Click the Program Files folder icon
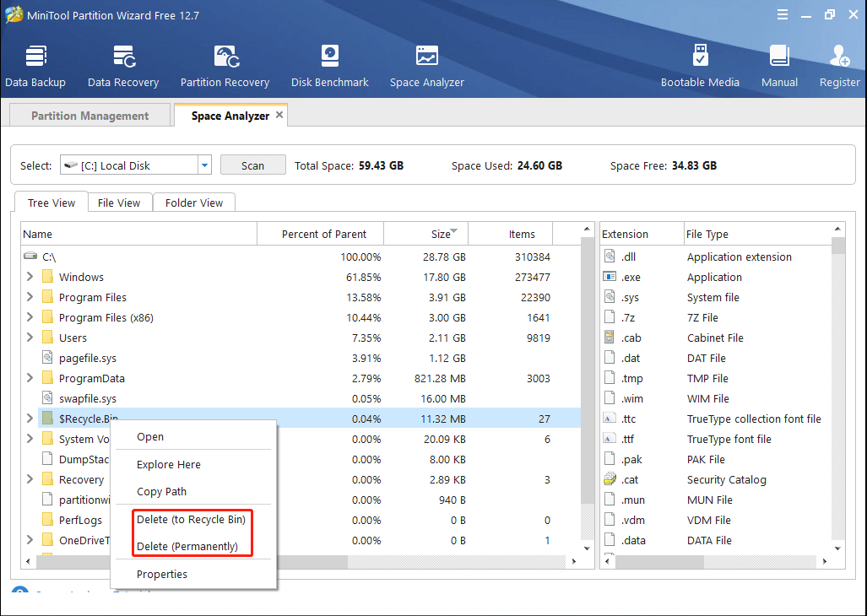The width and height of the screenshot is (867, 616). [x=47, y=297]
